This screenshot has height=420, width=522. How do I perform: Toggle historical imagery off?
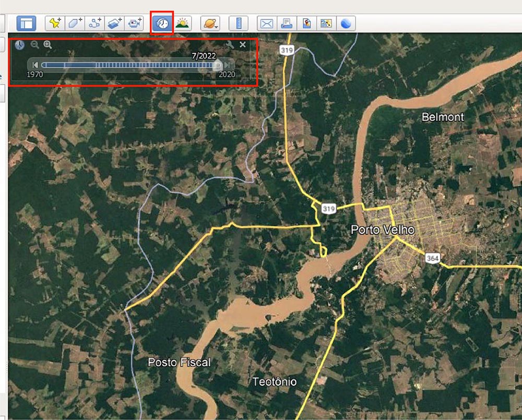pos(162,22)
